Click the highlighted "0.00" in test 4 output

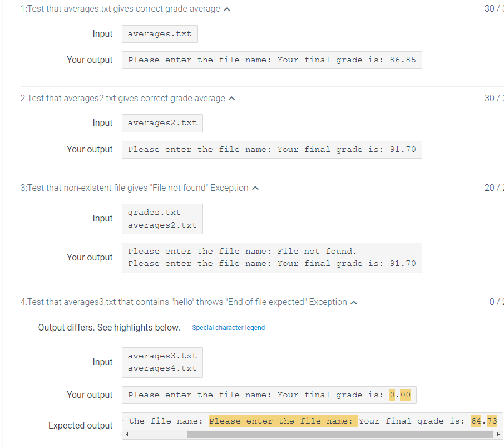(400, 395)
